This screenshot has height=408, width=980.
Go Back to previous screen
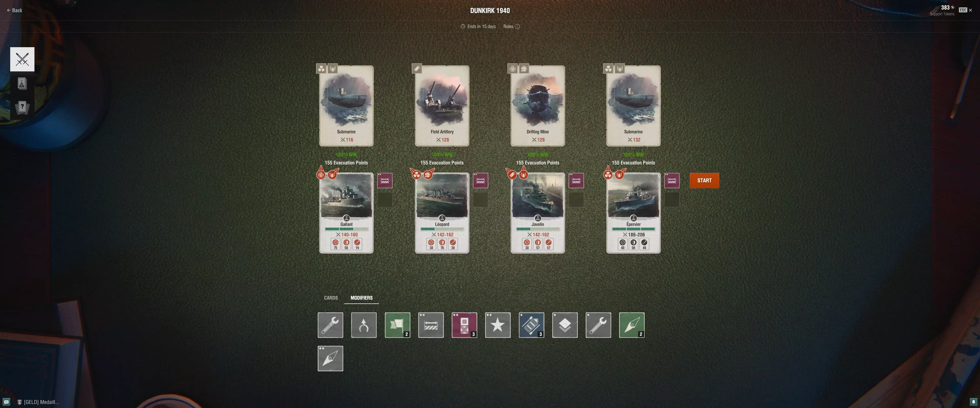15,10
